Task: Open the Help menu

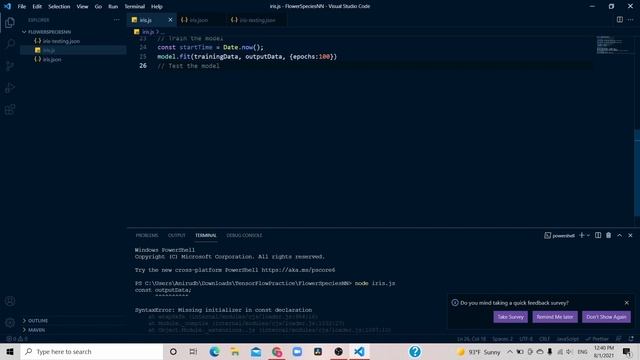Action: 157,7
